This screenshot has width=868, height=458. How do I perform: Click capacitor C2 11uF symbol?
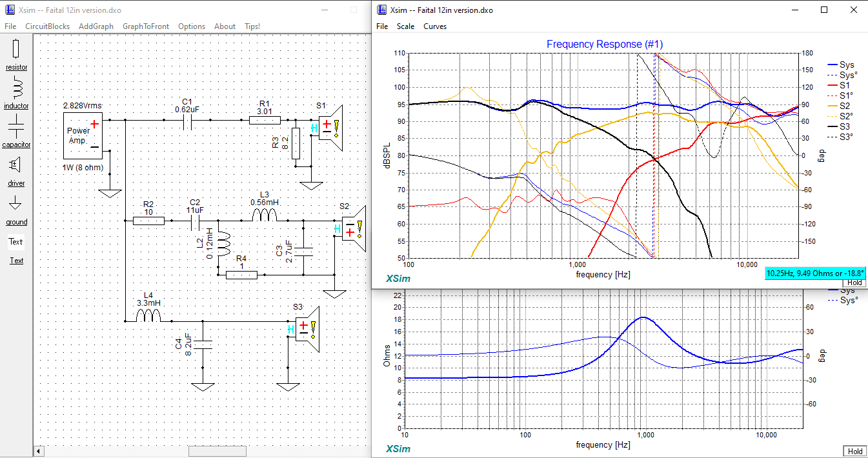195,221
